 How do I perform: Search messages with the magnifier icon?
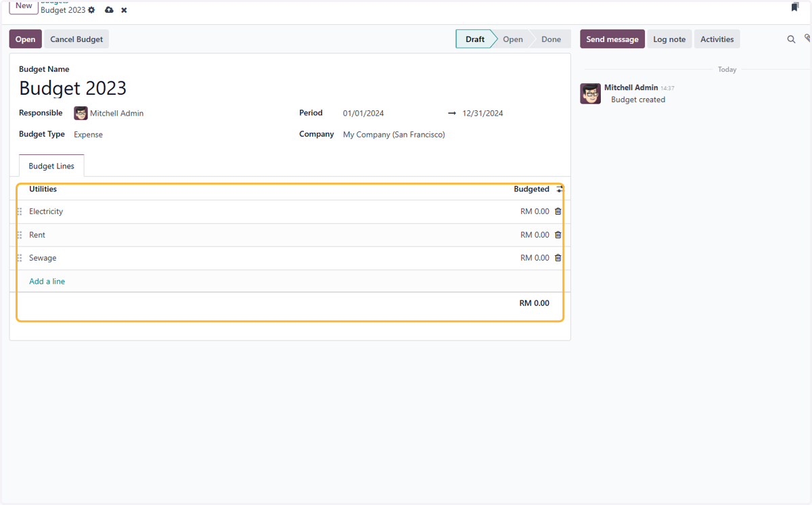(791, 39)
